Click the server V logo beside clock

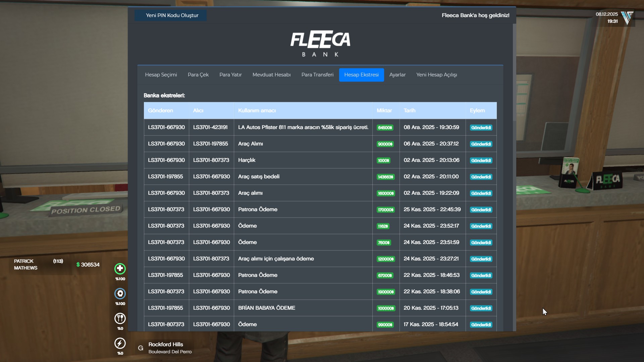pyautogui.click(x=627, y=18)
